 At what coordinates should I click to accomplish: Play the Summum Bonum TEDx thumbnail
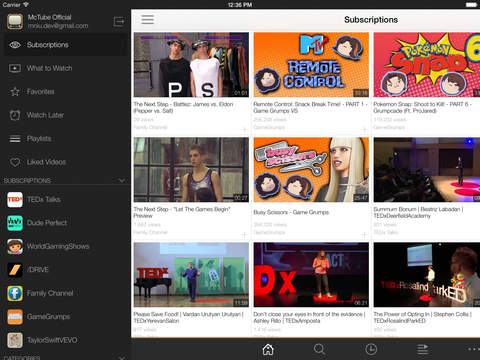(x=427, y=170)
